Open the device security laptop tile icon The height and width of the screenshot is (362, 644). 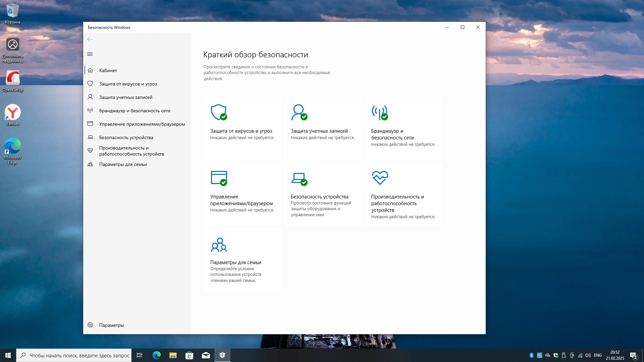299,178
